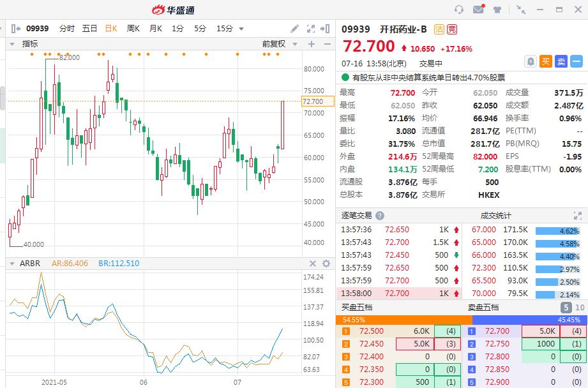Expand the 15分 period dropdown arrow

[x=241, y=29]
